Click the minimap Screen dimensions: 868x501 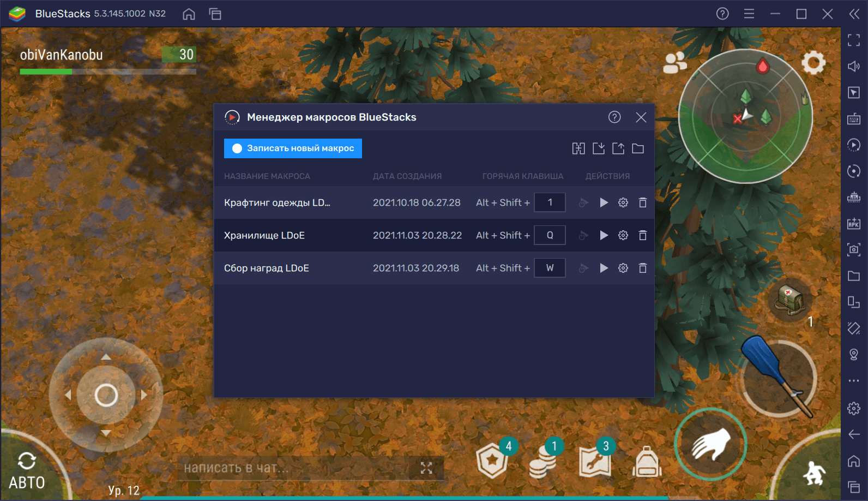745,116
